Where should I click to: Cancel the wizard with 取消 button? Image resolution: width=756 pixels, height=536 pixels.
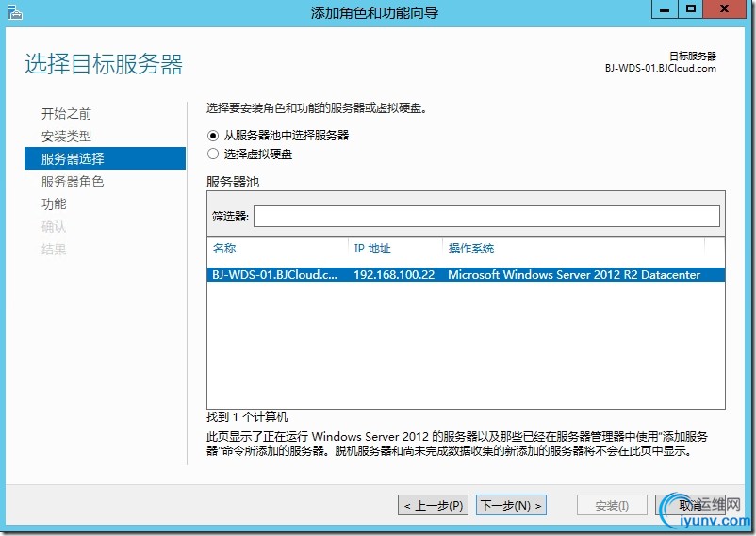pos(690,506)
